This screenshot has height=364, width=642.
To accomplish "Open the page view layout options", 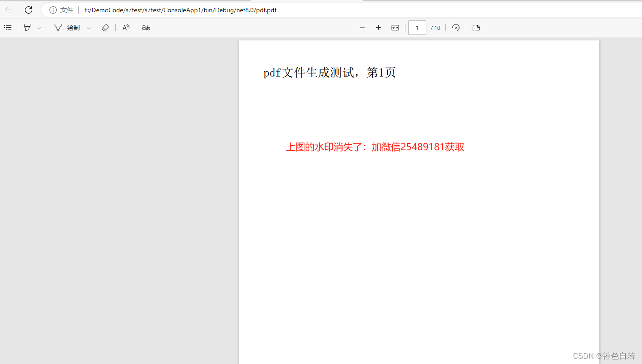I will pos(476,28).
